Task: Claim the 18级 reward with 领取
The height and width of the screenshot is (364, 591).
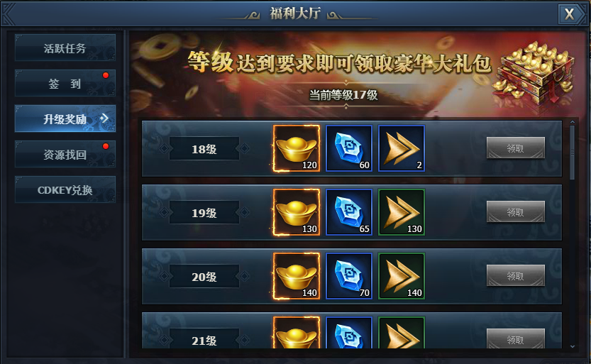Action: pos(516,148)
